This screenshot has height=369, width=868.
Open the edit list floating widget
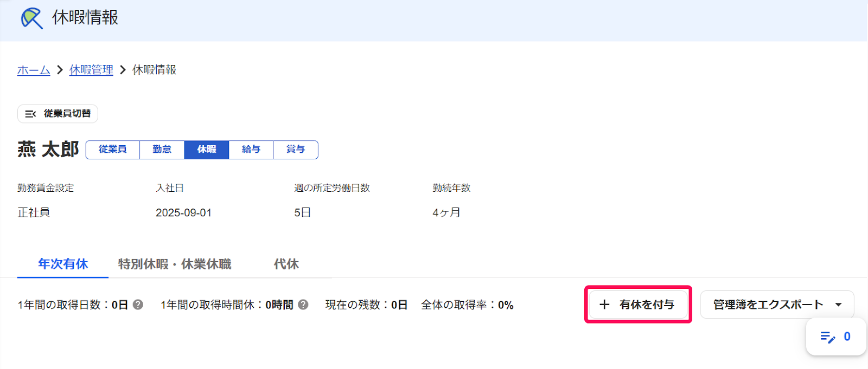point(836,336)
